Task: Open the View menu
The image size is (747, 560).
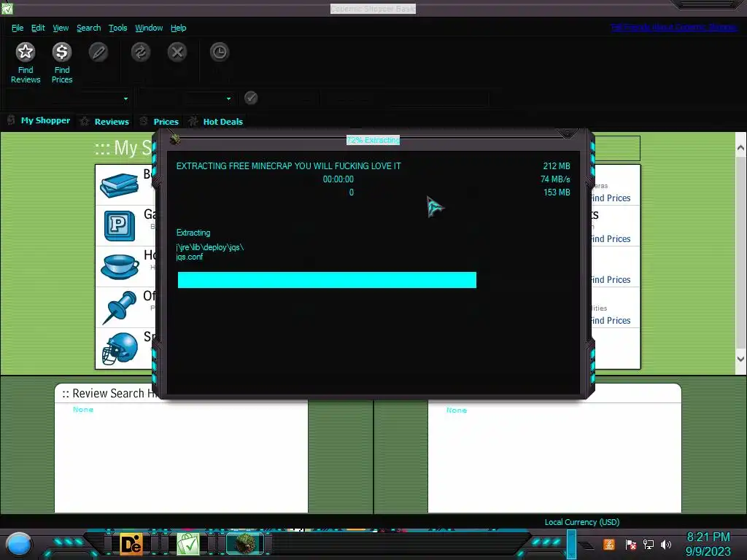Action: point(61,28)
